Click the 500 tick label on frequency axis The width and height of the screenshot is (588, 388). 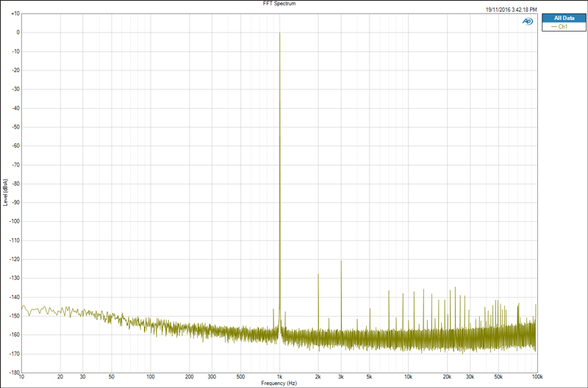tap(241, 377)
